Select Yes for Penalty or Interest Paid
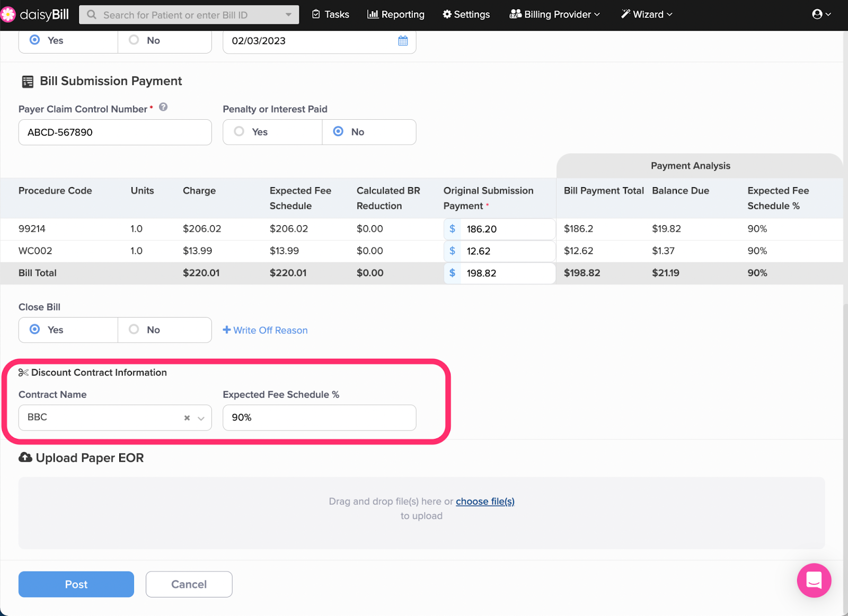This screenshot has height=616, width=848. click(240, 131)
